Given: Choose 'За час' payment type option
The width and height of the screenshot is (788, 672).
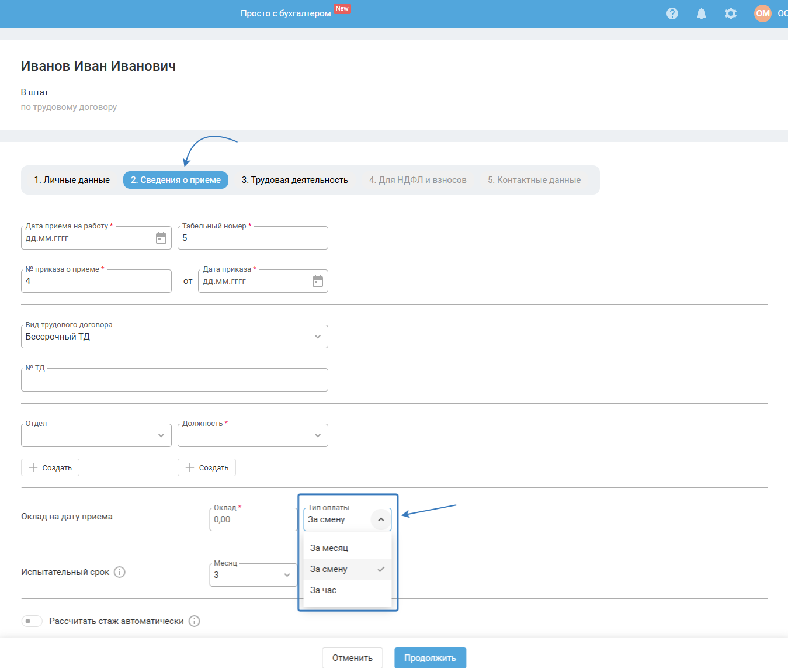Looking at the screenshot, I should coord(324,590).
